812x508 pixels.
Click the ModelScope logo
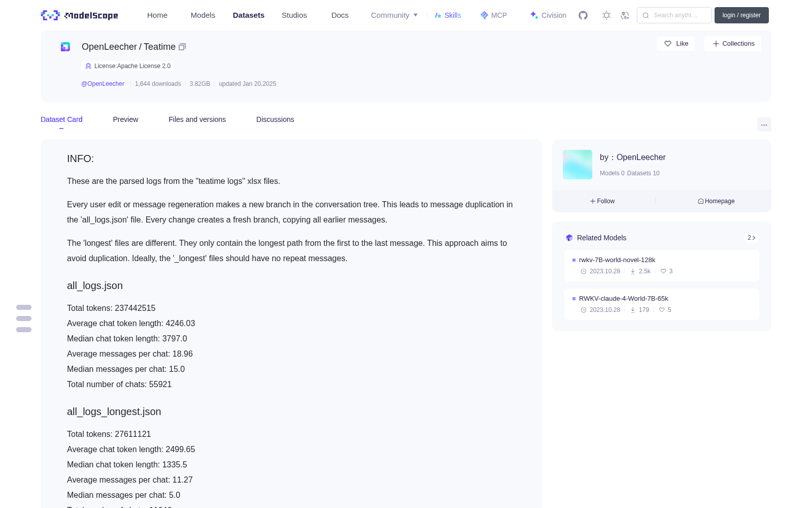click(80, 15)
